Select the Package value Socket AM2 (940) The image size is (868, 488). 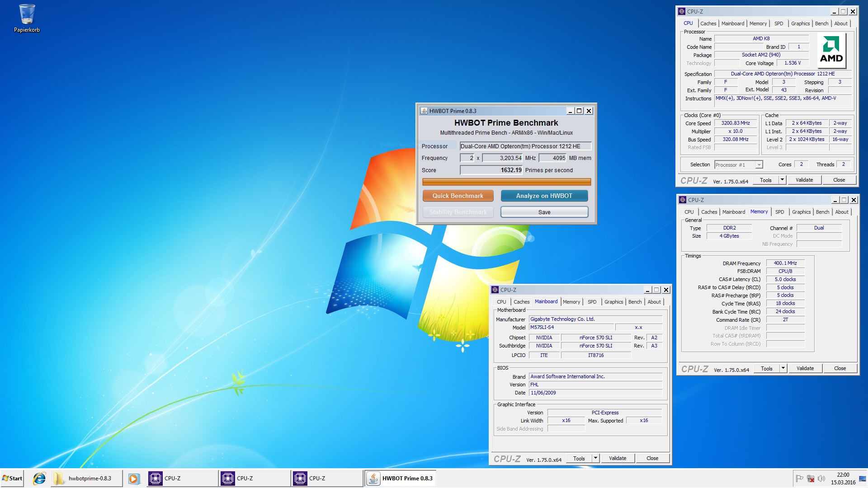pyautogui.click(x=761, y=55)
